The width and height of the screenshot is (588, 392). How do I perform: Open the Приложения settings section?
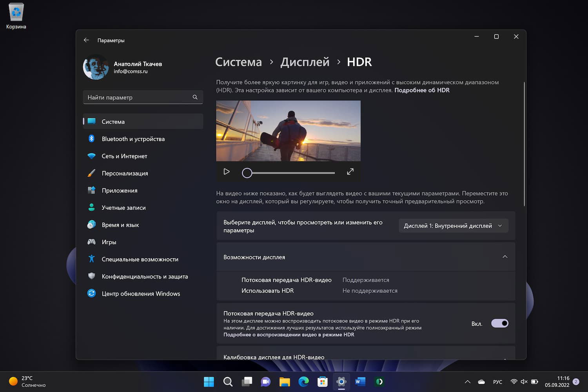pyautogui.click(x=143, y=191)
